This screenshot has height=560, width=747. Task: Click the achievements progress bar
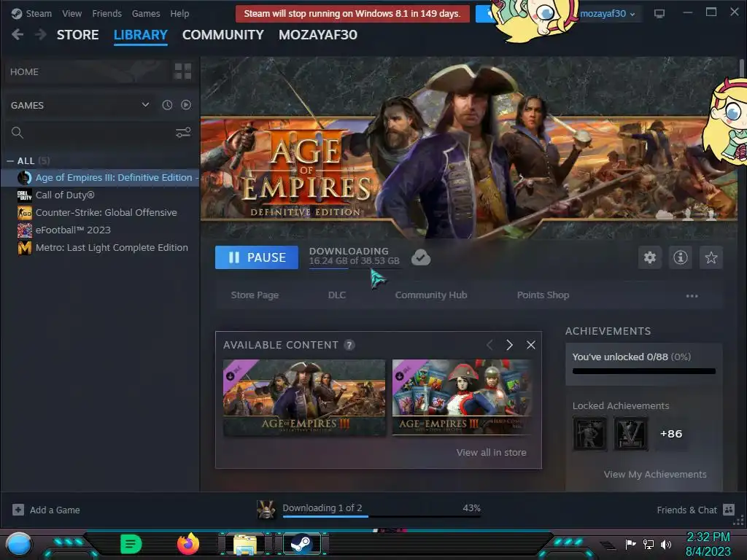pyautogui.click(x=644, y=371)
